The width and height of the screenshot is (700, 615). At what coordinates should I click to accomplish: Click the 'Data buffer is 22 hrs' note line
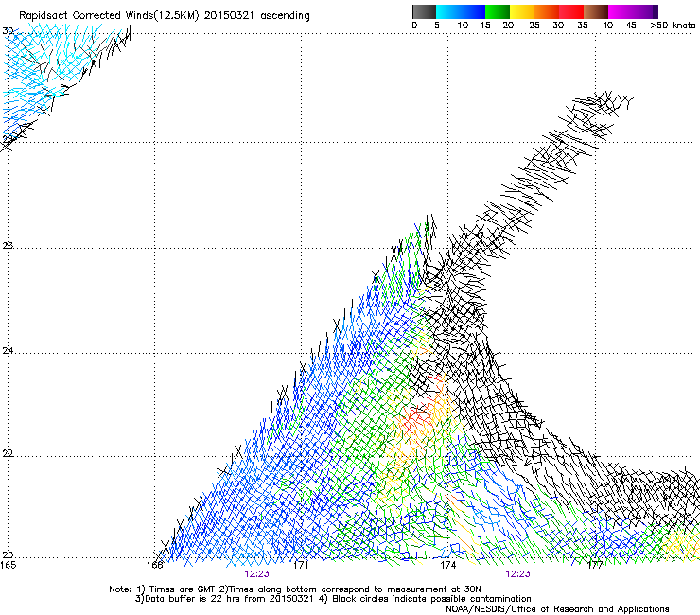pyautogui.click(x=333, y=599)
